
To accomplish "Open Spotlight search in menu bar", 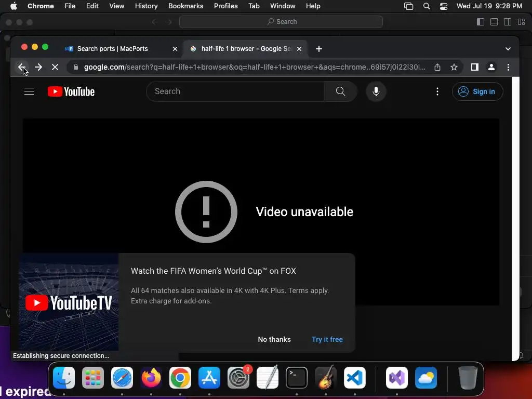I will (427, 6).
